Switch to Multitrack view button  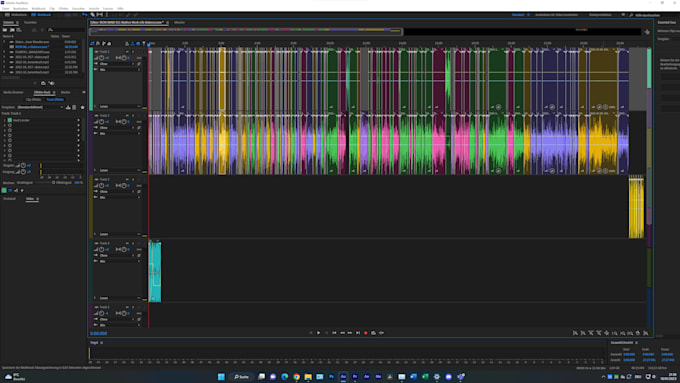41,15
